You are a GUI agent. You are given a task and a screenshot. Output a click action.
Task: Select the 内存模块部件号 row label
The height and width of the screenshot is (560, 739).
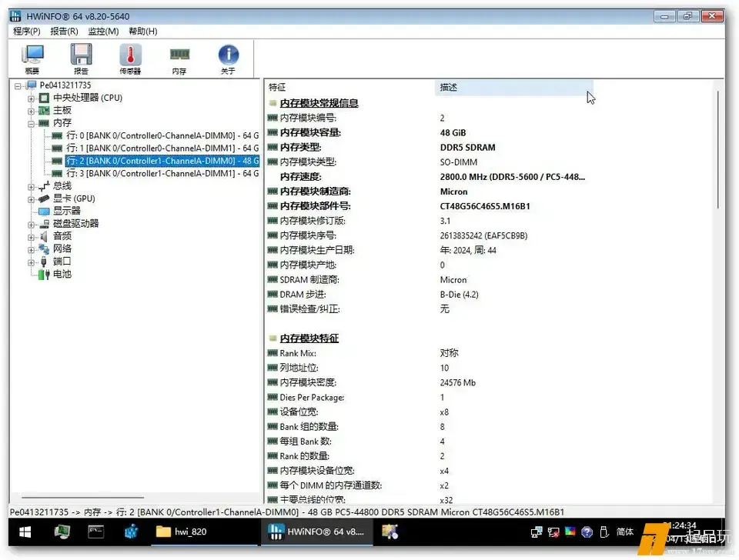[x=316, y=206]
